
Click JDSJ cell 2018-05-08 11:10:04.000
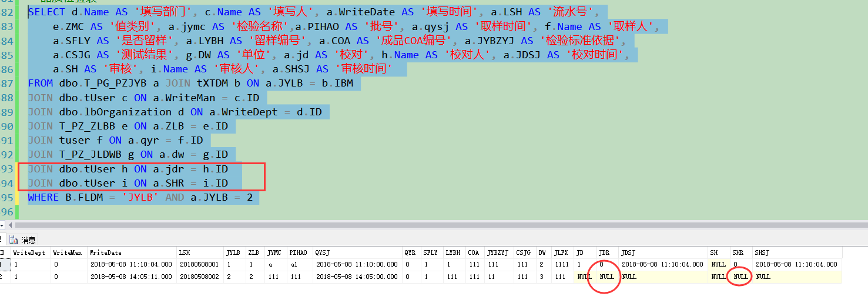pos(663,264)
